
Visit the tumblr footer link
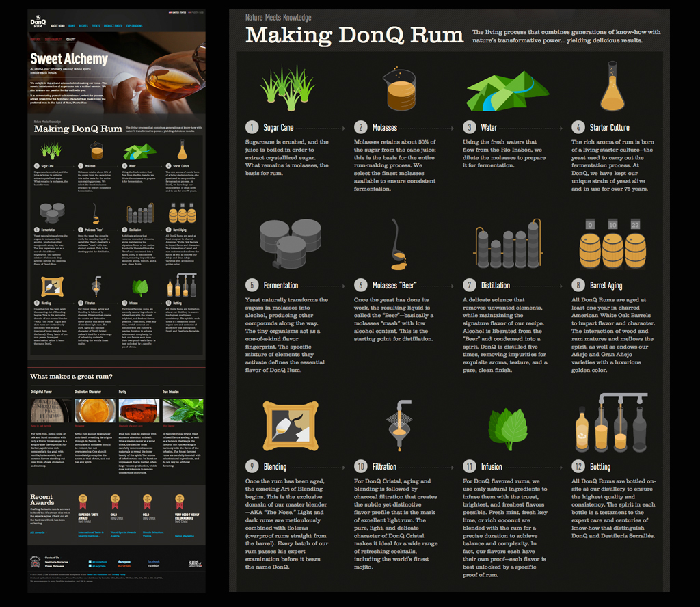[152, 565]
